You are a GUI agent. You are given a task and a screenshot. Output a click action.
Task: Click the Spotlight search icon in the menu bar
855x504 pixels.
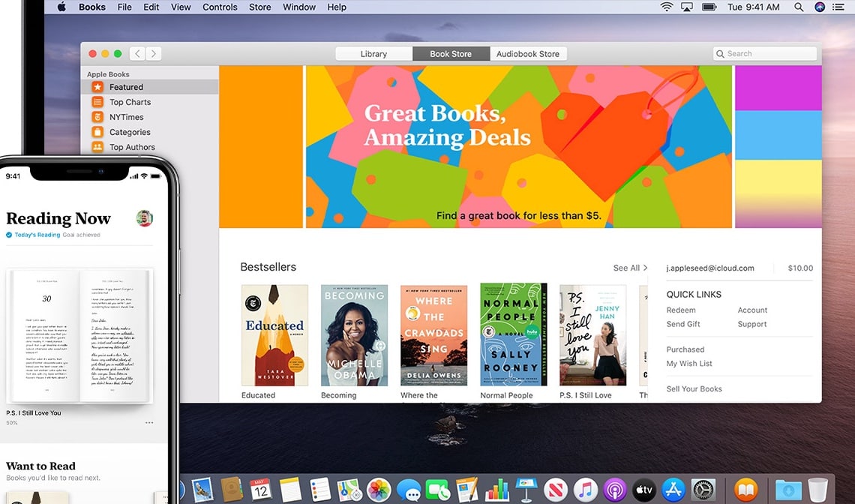799,7
